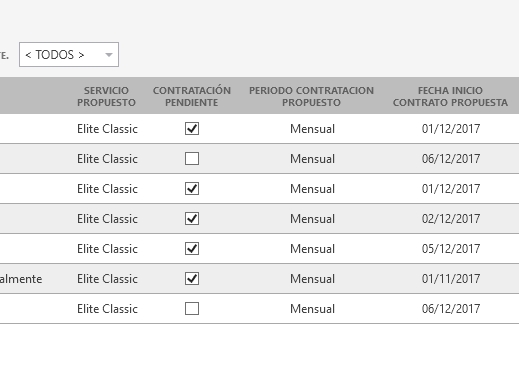Screen dimensions: 519x389
Task: Sort by Periodo Contratacion Propuesto header
Action: 311,96
